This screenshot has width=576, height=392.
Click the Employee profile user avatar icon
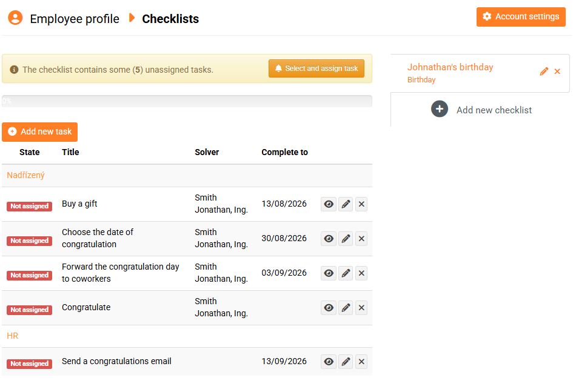click(15, 18)
